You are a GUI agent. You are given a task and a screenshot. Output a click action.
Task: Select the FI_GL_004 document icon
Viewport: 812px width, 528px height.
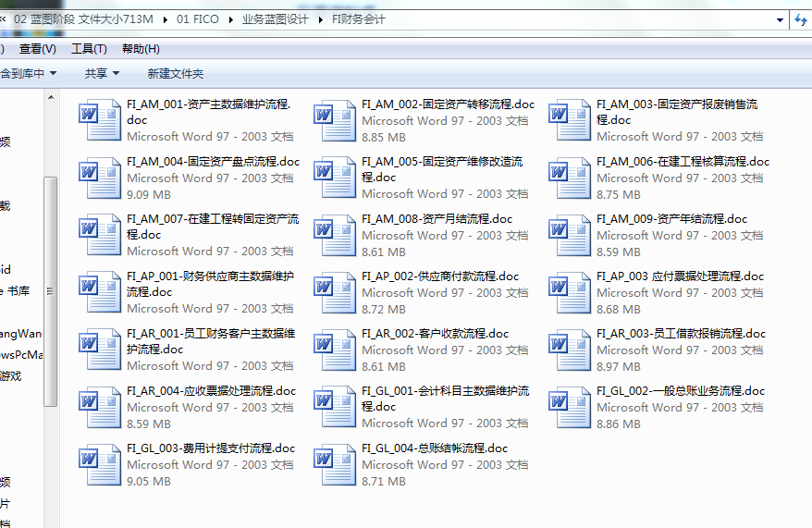(x=335, y=464)
